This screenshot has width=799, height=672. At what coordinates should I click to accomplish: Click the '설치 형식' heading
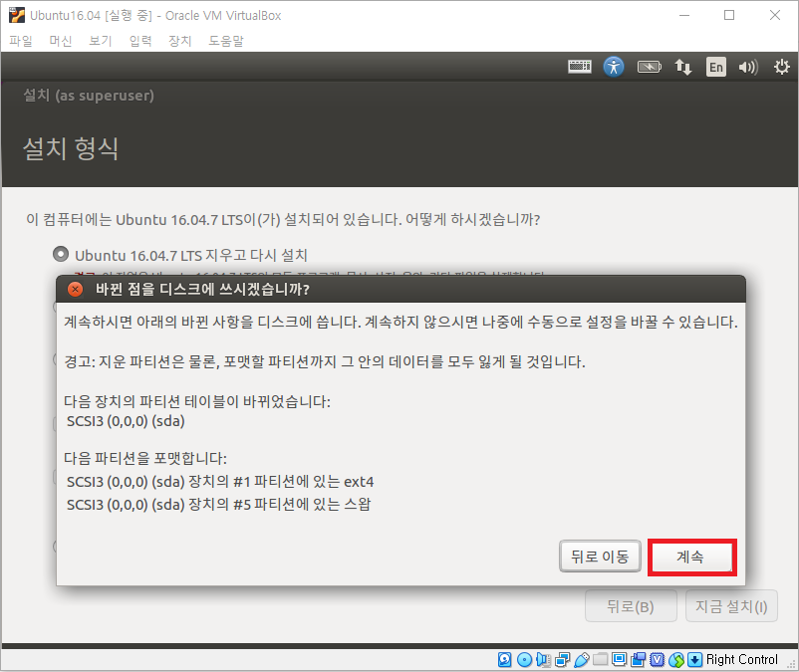click(71, 148)
